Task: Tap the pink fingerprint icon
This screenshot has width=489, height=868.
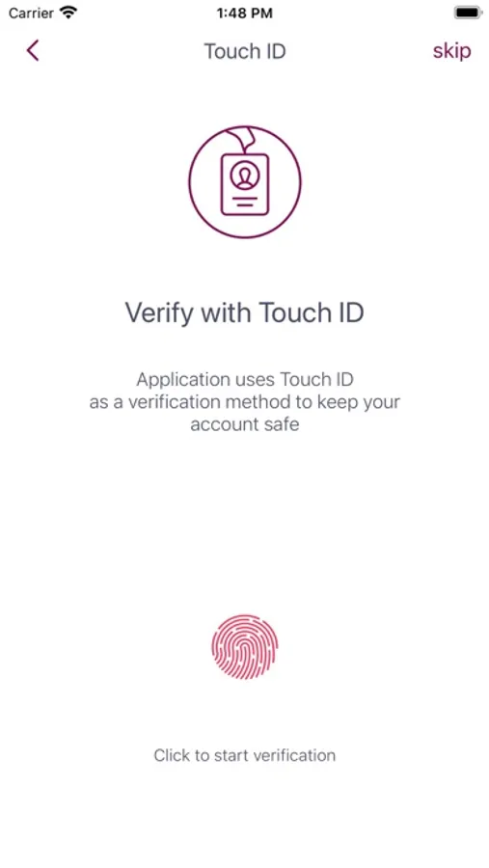Action: click(x=245, y=646)
